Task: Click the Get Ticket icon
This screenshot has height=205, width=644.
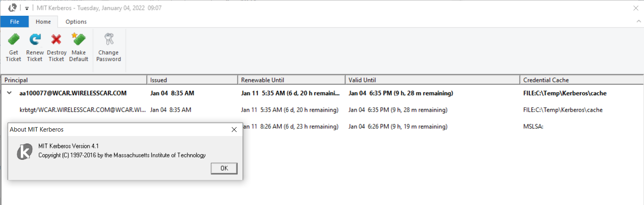Action: tap(14, 40)
